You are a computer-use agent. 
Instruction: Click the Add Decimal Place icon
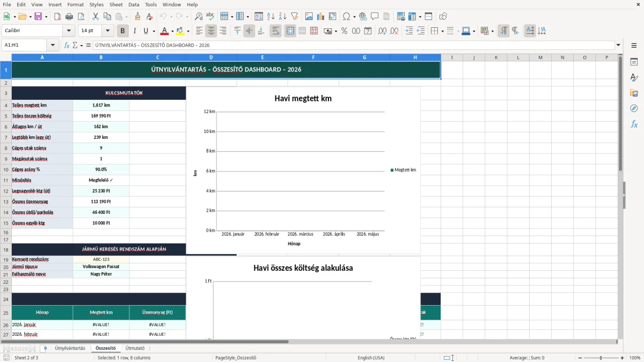383,31
